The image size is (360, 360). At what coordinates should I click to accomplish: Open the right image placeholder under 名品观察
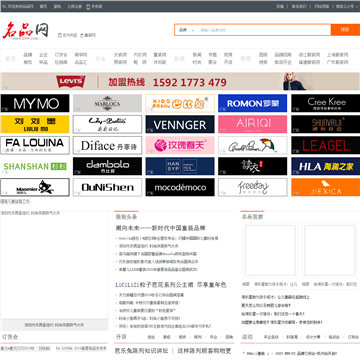(330, 250)
